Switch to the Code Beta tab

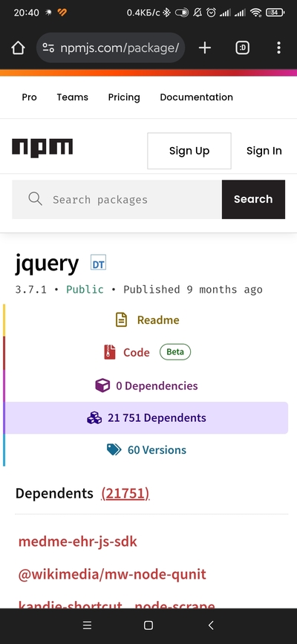click(147, 352)
